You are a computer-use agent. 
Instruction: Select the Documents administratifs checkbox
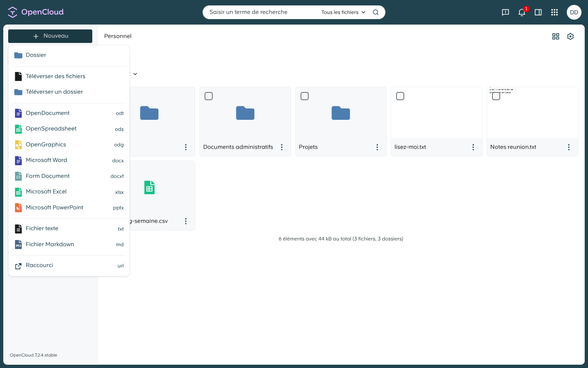click(209, 96)
